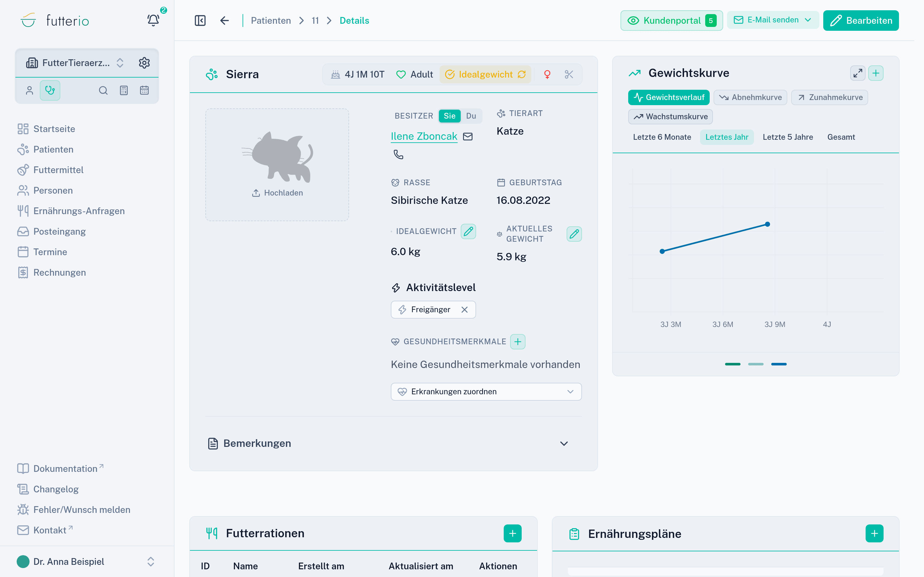
Task: Open the notifications bell
Action: pos(153,20)
